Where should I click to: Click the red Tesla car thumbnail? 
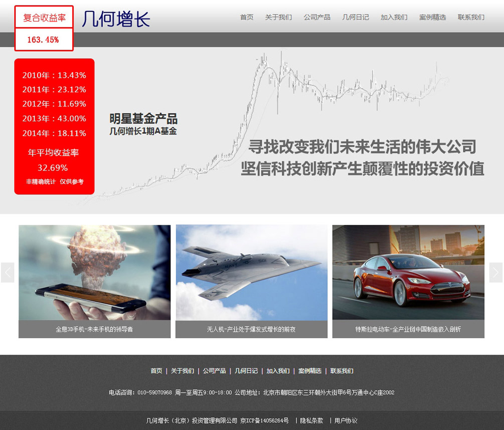408,272
